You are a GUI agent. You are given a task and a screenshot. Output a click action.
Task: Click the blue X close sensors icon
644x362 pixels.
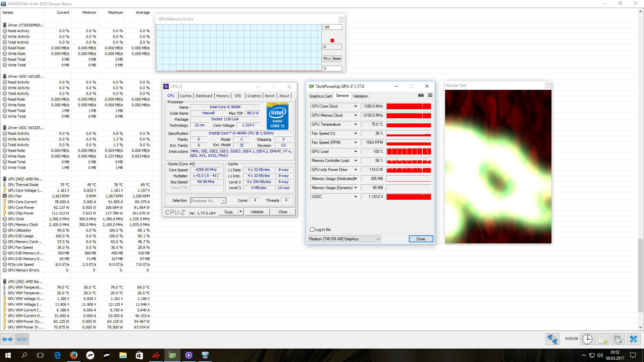(633, 339)
